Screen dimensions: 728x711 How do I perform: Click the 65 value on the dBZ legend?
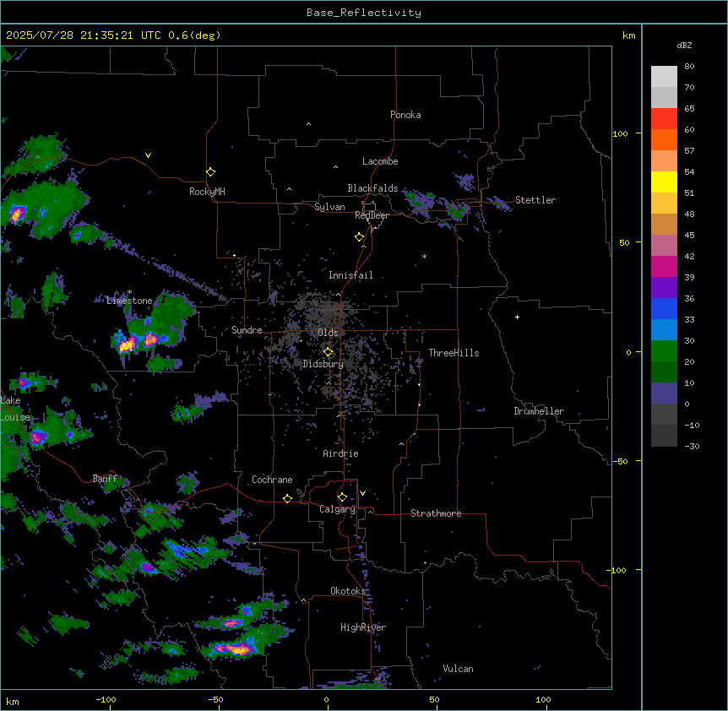tap(689, 109)
